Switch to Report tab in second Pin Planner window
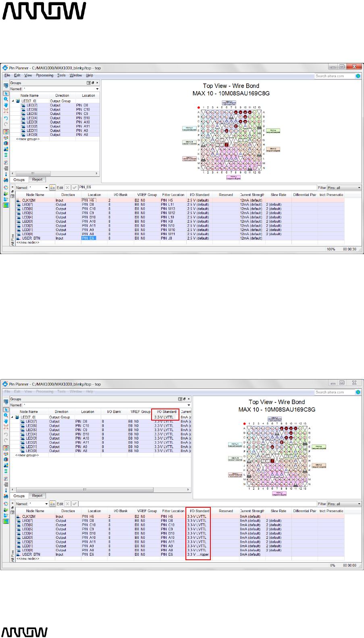364x638 pixels. 37,496
